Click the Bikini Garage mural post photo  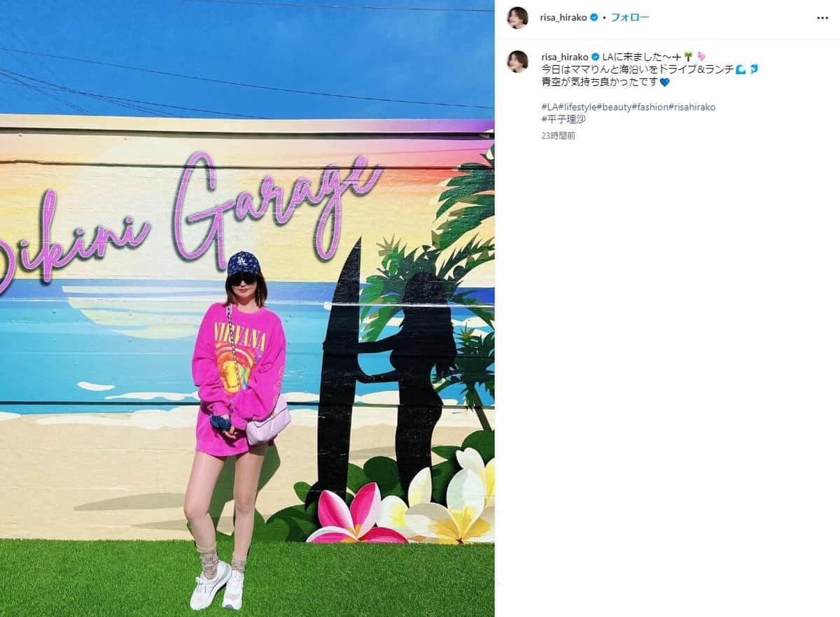click(247, 308)
